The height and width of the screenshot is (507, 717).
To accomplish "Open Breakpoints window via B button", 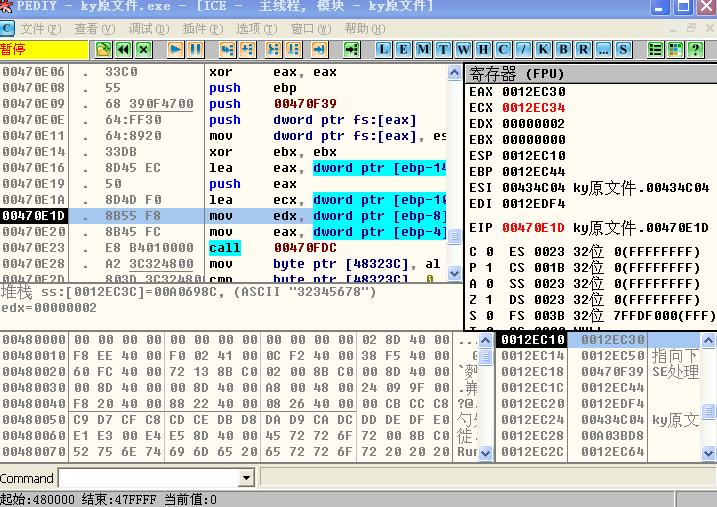I will (563, 49).
